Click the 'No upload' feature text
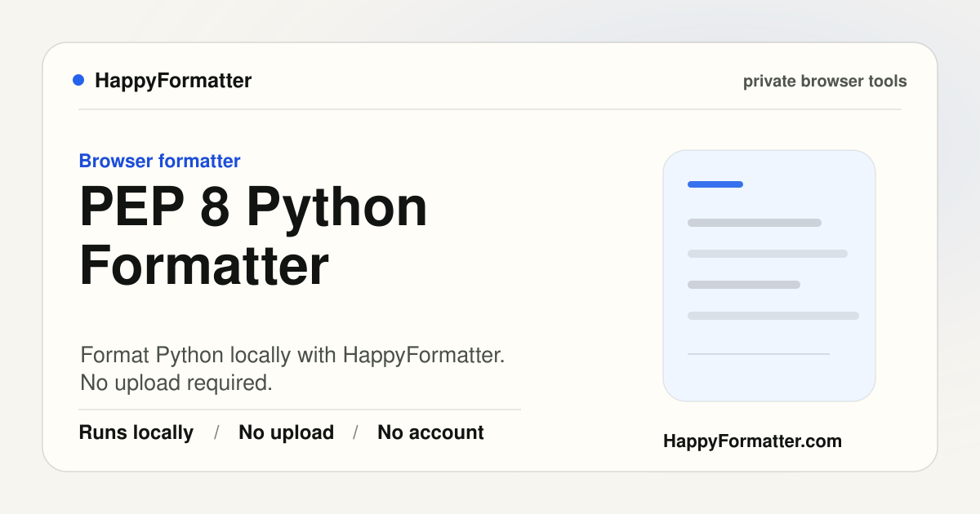 (x=286, y=432)
